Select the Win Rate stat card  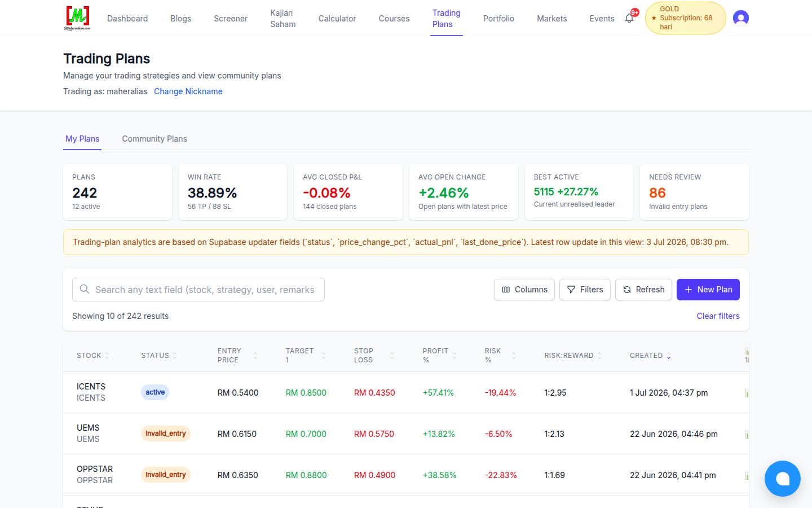pos(233,192)
